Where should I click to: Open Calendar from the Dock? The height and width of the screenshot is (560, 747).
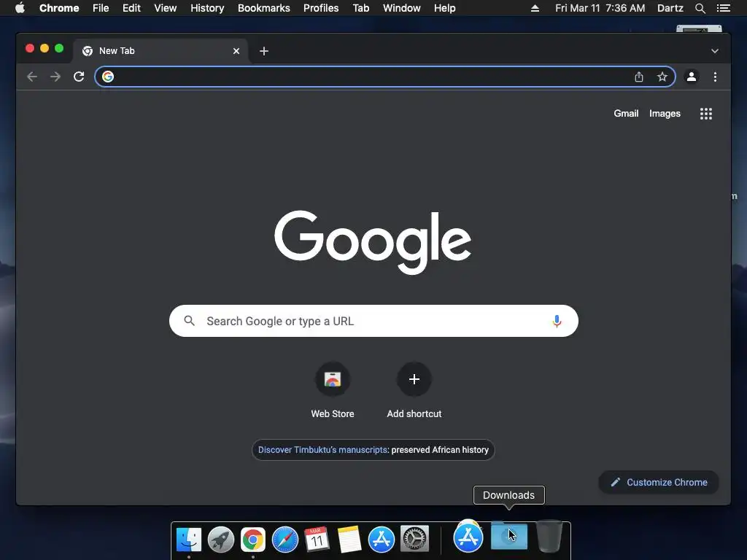pos(317,540)
